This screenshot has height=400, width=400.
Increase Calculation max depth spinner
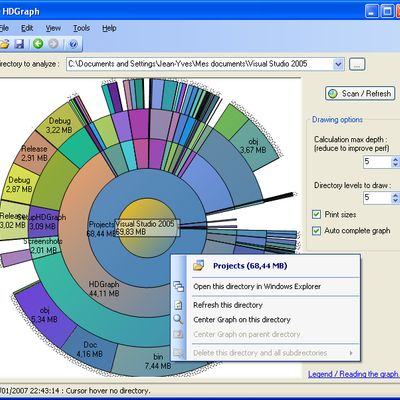395,160
